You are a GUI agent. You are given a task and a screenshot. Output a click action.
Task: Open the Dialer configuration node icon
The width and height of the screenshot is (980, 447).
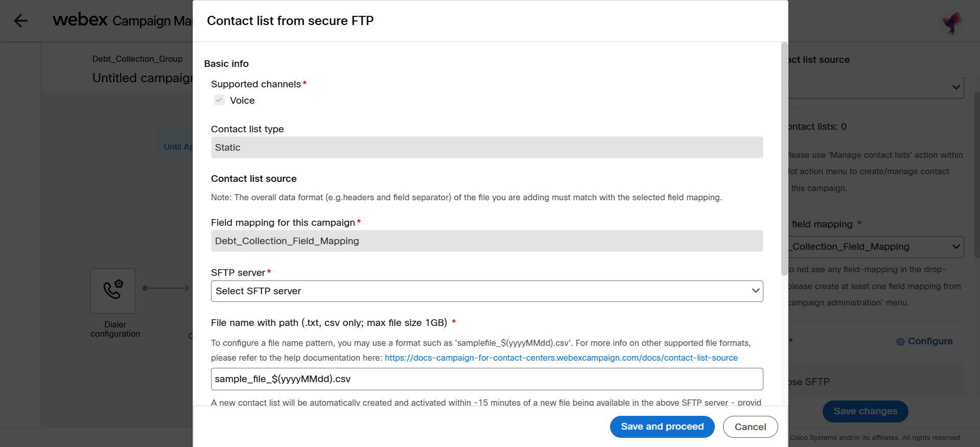(x=113, y=291)
